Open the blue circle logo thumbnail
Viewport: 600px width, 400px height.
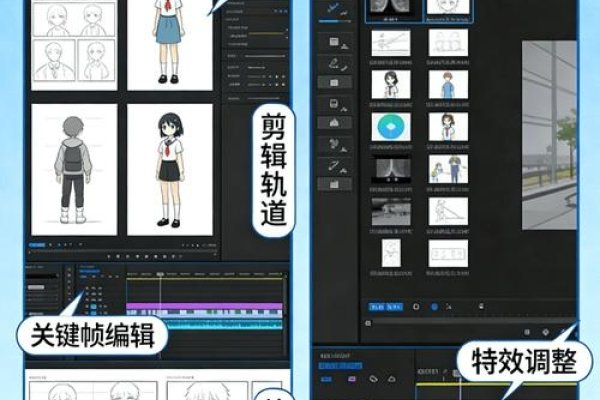click(x=391, y=126)
